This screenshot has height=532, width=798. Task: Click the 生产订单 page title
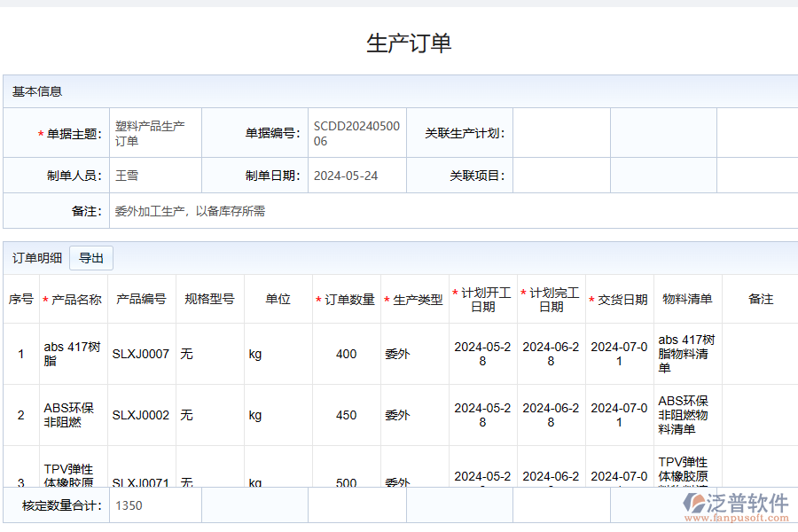pos(398,39)
